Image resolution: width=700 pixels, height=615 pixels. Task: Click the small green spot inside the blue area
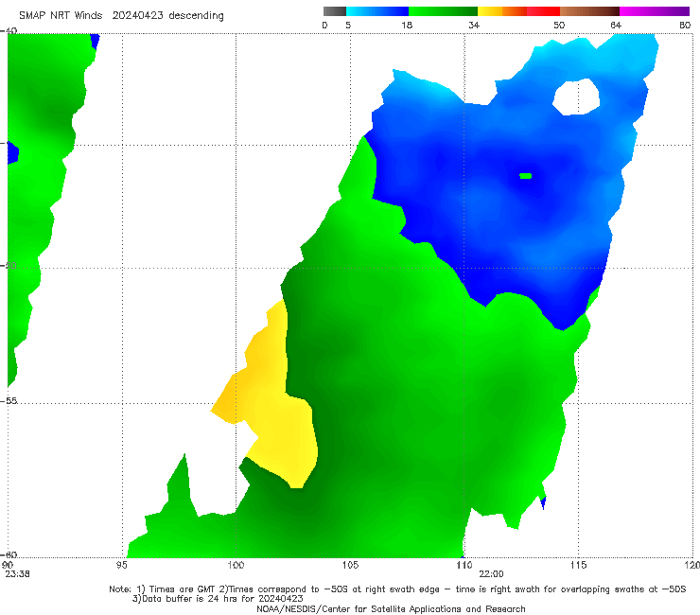point(526,176)
